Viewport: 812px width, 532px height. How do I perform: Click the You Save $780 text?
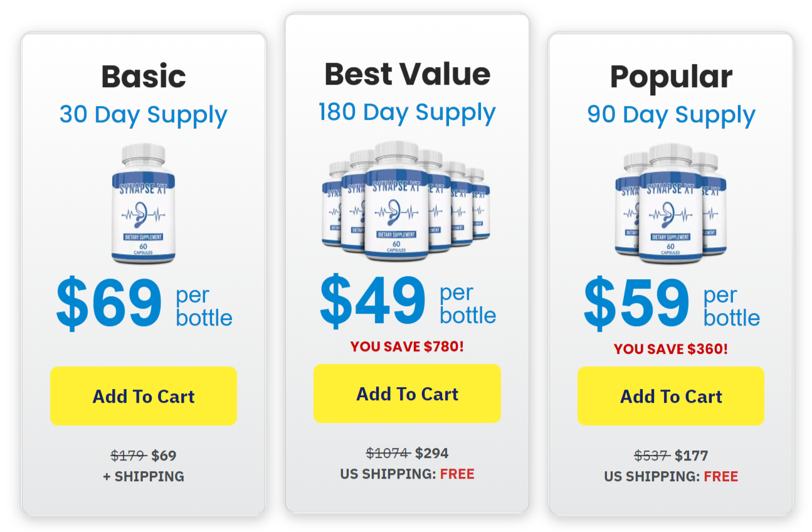(x=407, y=346)
